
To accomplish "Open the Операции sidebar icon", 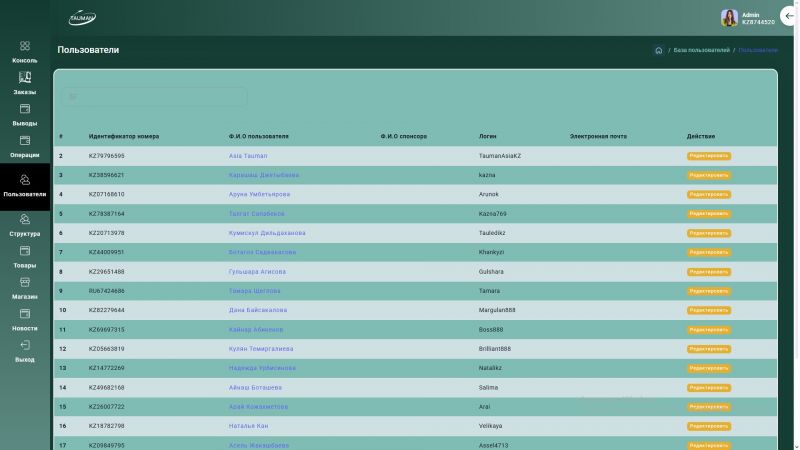I will pyautogui.click(x=25, y=141).
